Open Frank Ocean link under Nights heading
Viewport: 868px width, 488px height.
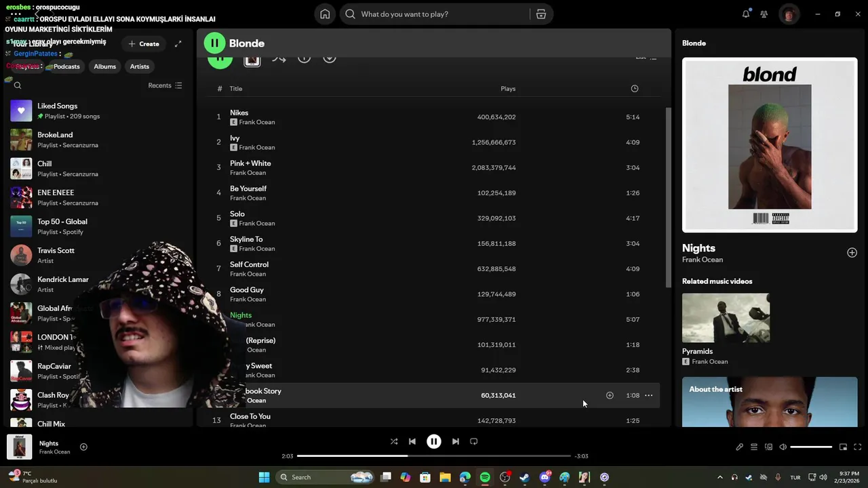[703, 260]
